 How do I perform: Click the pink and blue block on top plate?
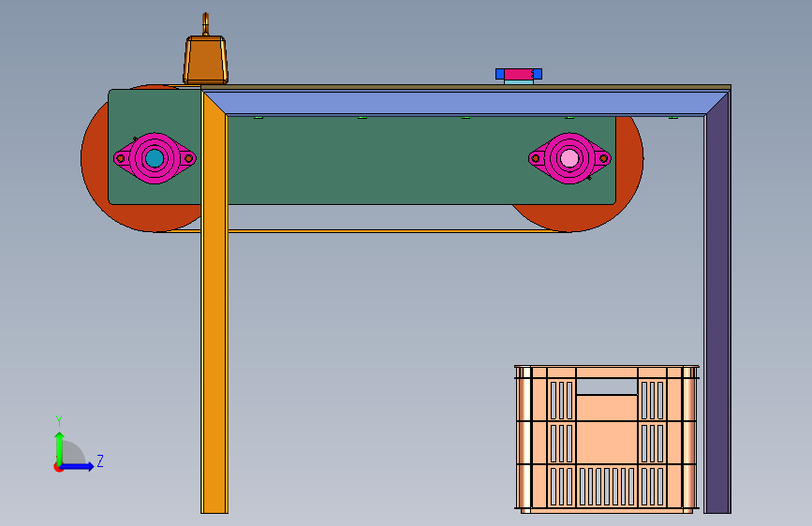click(x=519, y=74)
